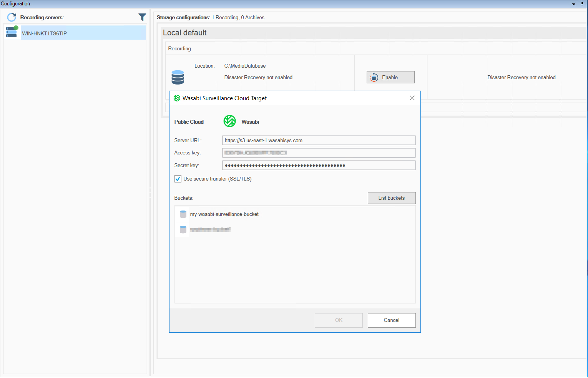
Task: Click the Wasabi Public Cloud logo
Action: (x=230, y=121)
